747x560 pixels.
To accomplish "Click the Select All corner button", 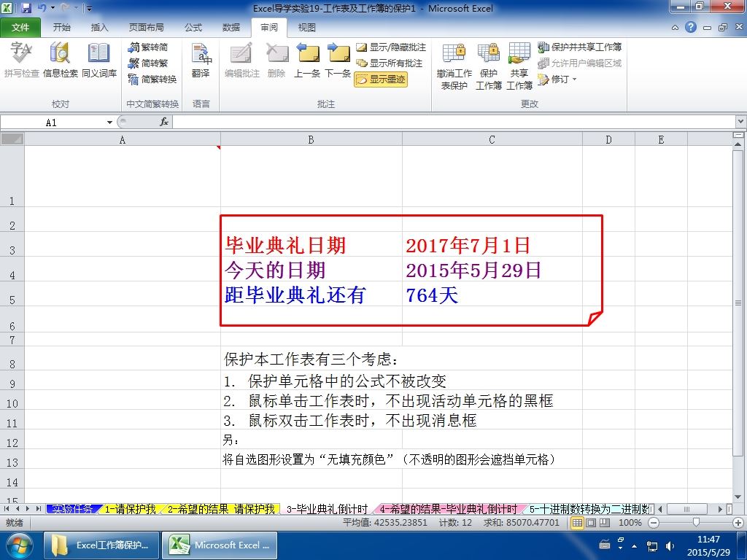I will (x=12, y=139).
